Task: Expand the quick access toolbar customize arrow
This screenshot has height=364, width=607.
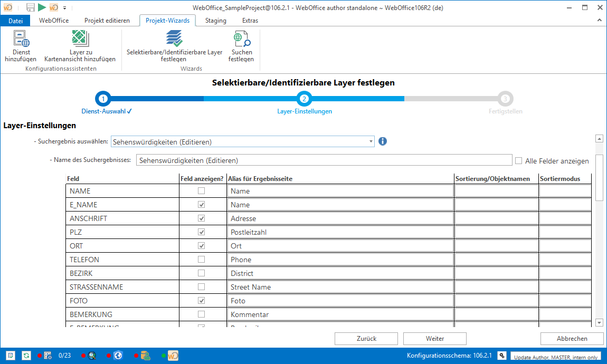Action: point(64,8)
